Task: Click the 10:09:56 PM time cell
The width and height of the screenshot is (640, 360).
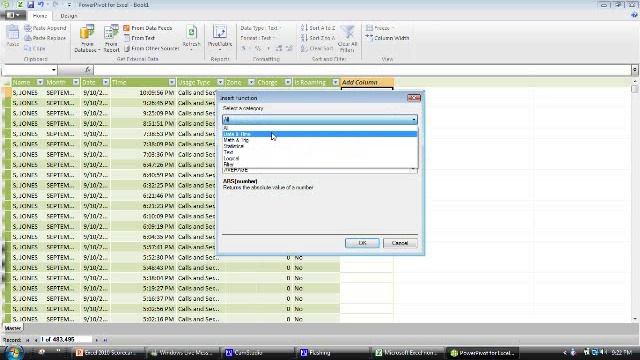Action: click(x=143, y=93)
